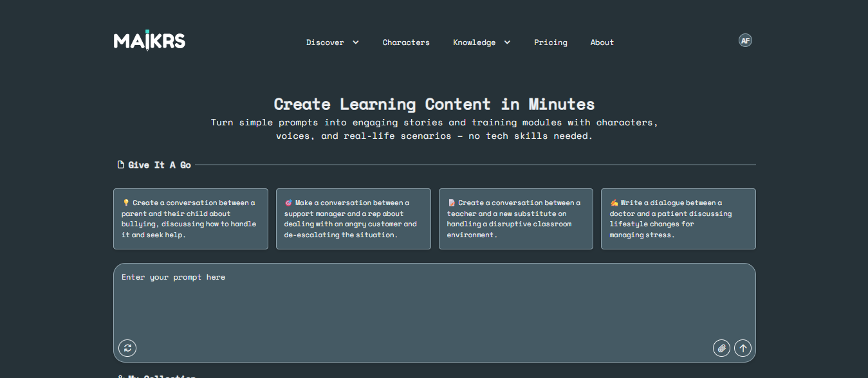Open the Discover menu label
The image size is (868, 378).
(x=325, y=42)
